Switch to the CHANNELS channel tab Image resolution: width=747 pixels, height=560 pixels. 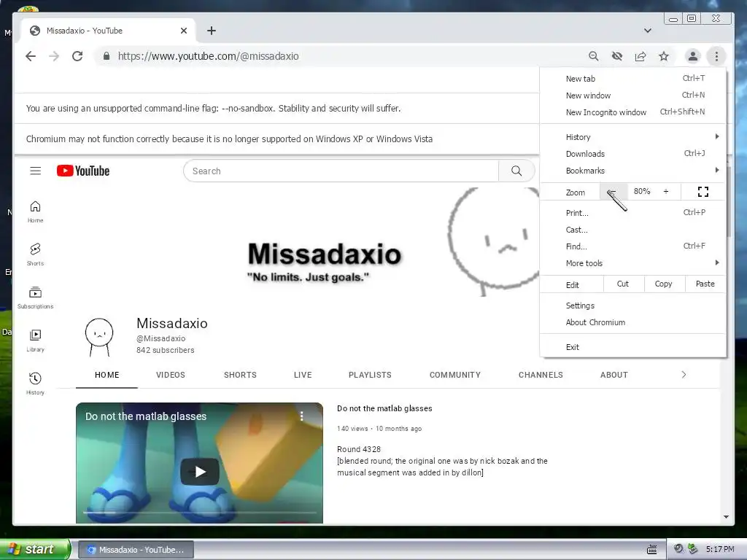(x=541, y=375)
